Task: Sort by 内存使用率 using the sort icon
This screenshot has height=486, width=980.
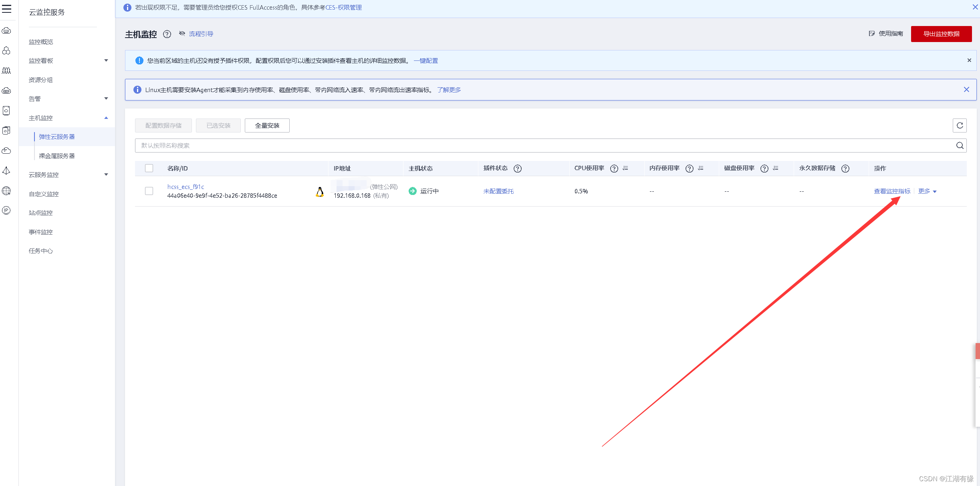Action: (x=701, y=169)
